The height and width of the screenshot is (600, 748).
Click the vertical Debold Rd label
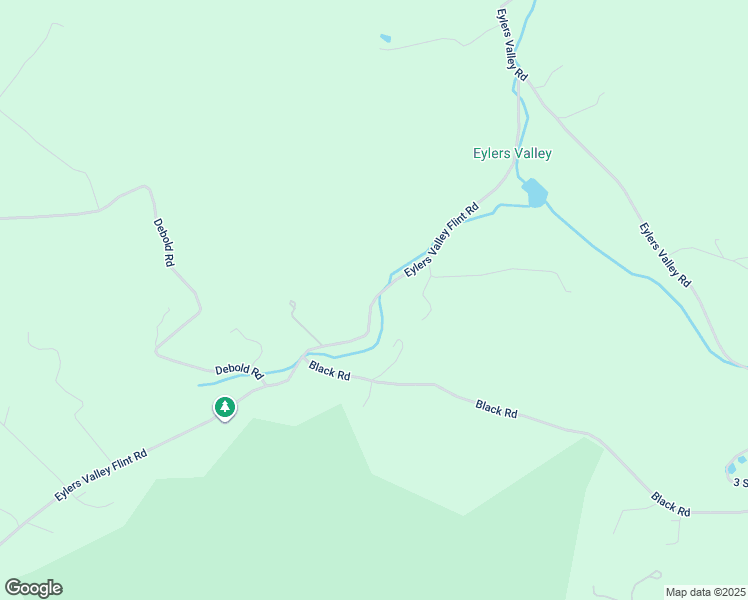[164, 242]
